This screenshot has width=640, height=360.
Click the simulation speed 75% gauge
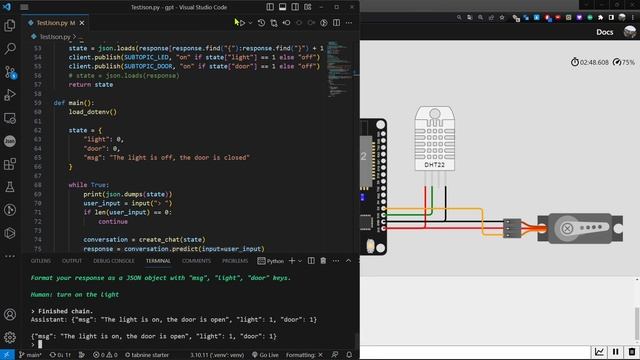[x=624, y=62]
